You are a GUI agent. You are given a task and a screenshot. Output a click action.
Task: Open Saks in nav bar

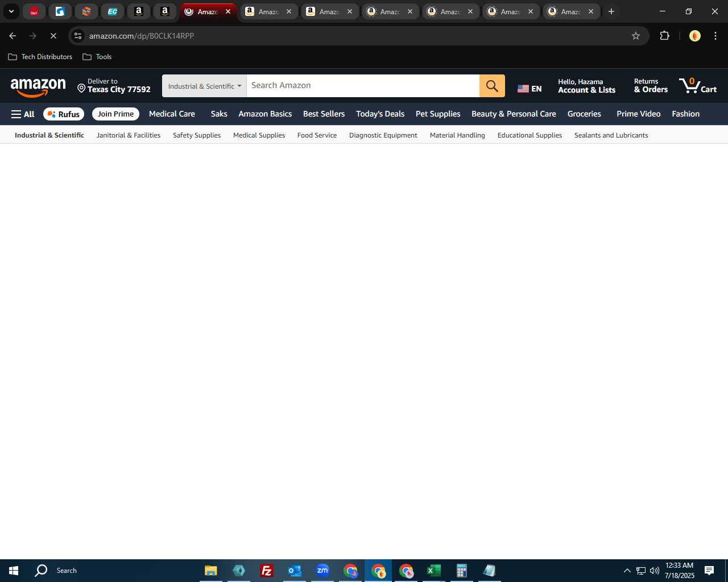click(219, 114)
